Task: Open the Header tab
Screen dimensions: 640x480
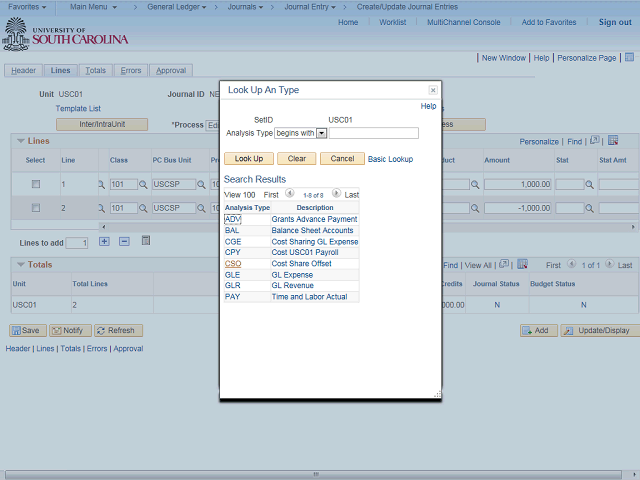Action: tap(23, 70)
